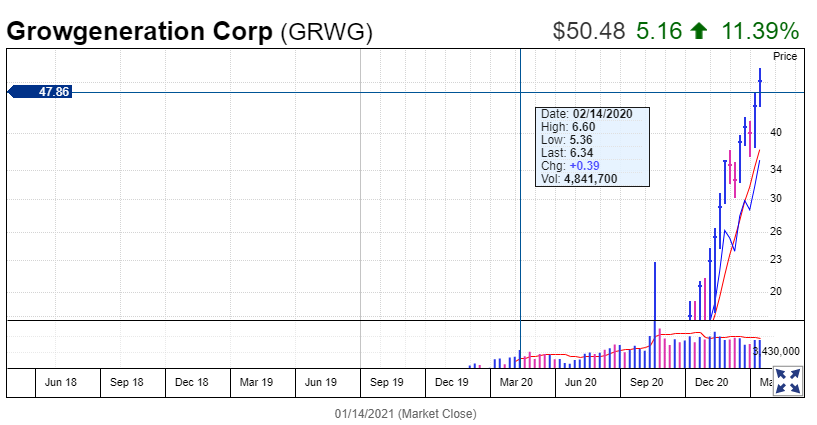Select the Jun 20 timeline label
This screenshot has height=425, width=817.
580,382
